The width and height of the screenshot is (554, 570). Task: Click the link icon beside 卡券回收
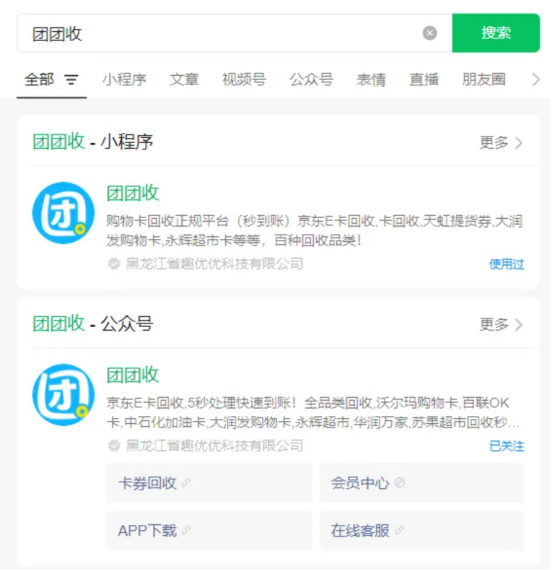coord(186,483)
